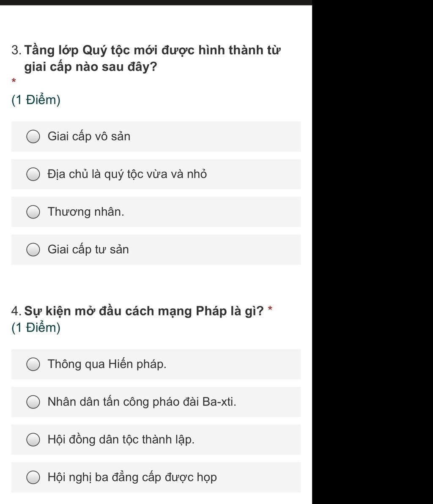This screenshot has width=433, height=504.
Task: Select the 'Giai cấp vô sản' radio button
Action: (33, 137)
